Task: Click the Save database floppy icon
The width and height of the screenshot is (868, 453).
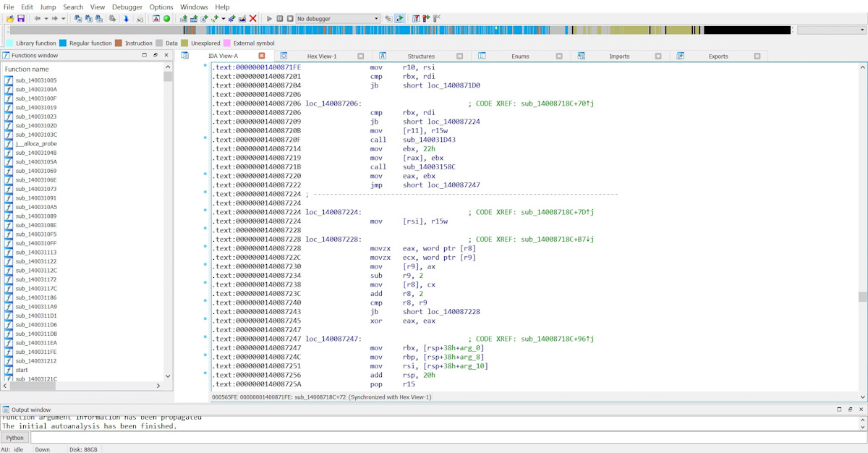Action: [x=21, y=18]
